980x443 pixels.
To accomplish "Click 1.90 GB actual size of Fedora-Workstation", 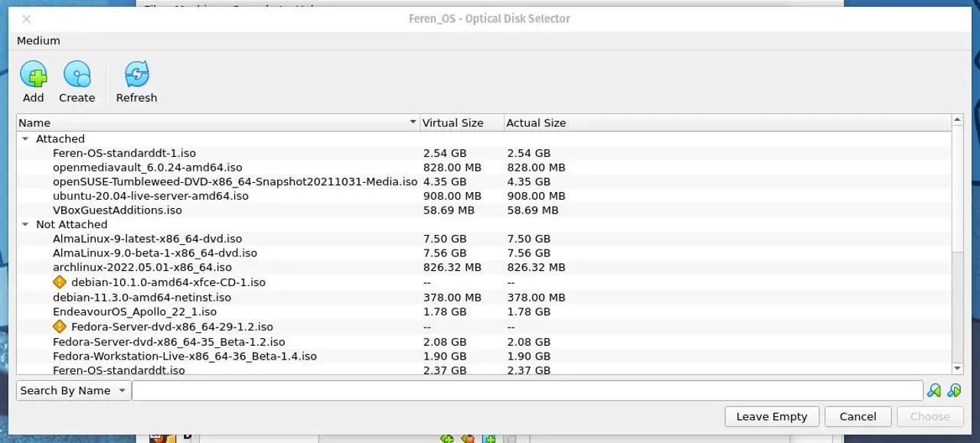I will (528, 357).
